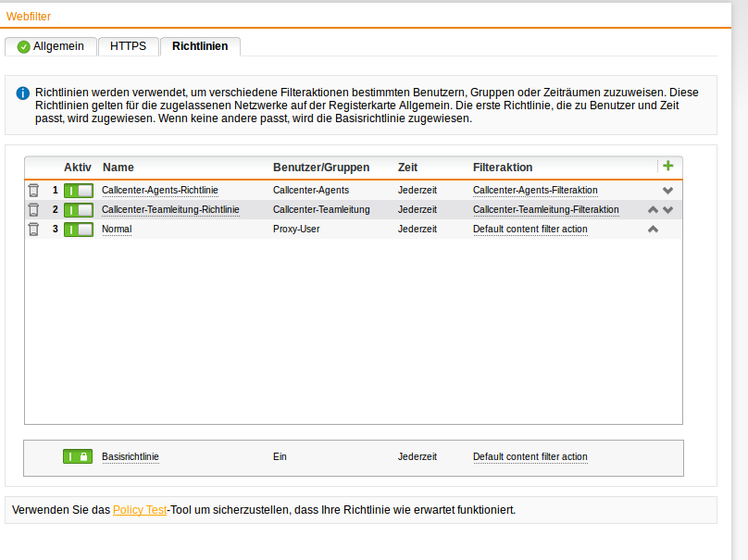
Task: Disable the Callcenter-Teamleitung-Richtlinie policy switch
Action: click(79, 209)
